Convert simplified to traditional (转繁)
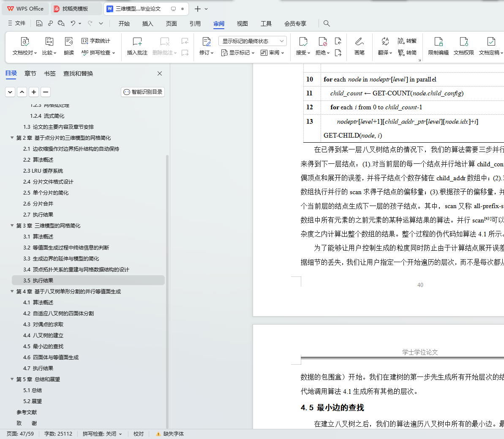504x439 pixels. (407, 41)
